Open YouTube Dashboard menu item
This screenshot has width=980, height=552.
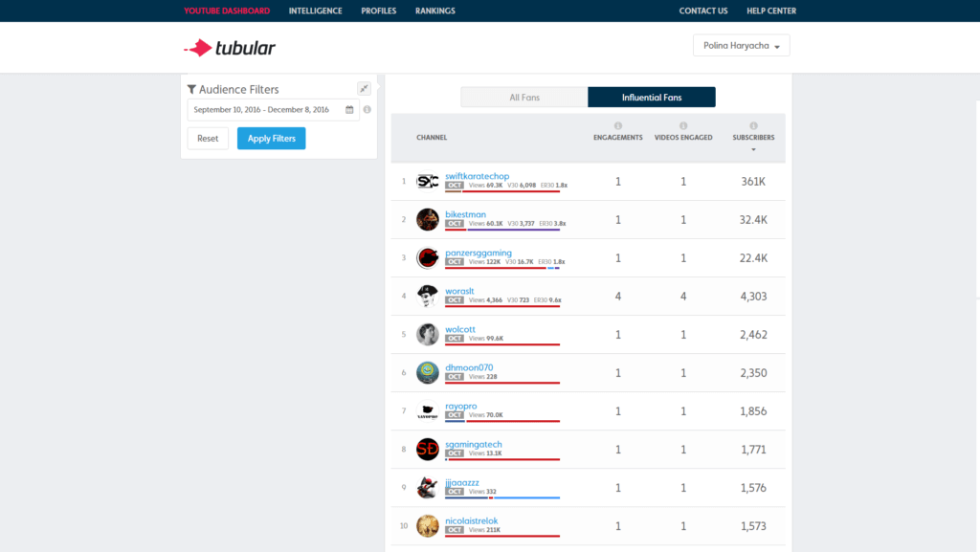tap(227, 11)
